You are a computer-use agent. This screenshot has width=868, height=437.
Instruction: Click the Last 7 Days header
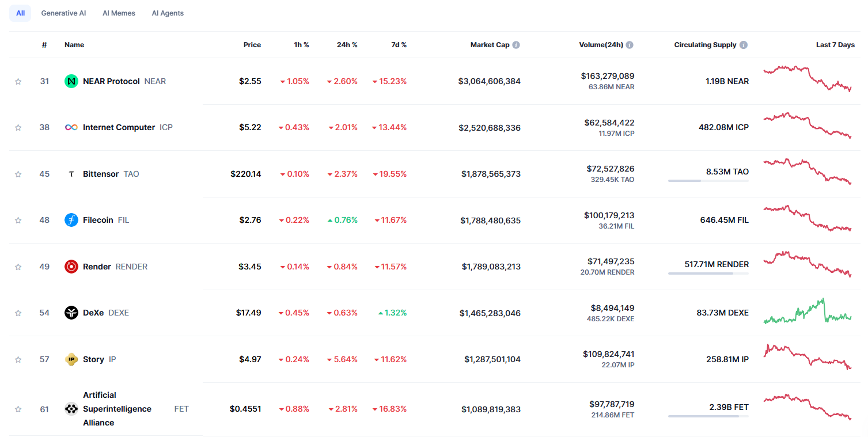(835, 45)
